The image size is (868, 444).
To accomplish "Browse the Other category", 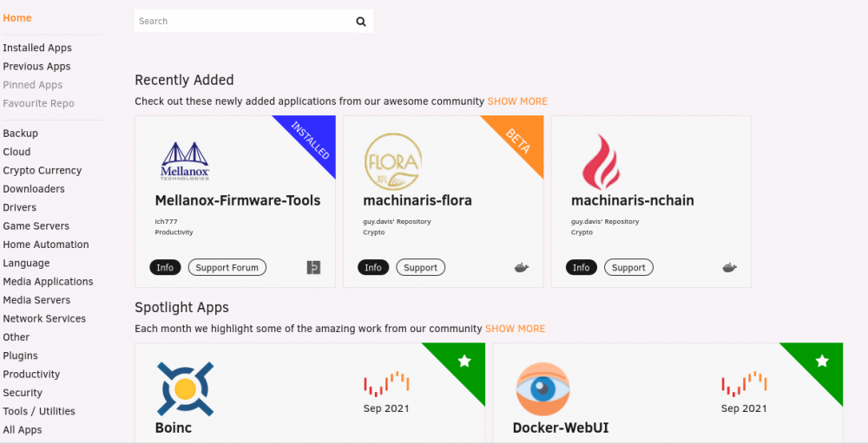I will click(x=16, y=336).
